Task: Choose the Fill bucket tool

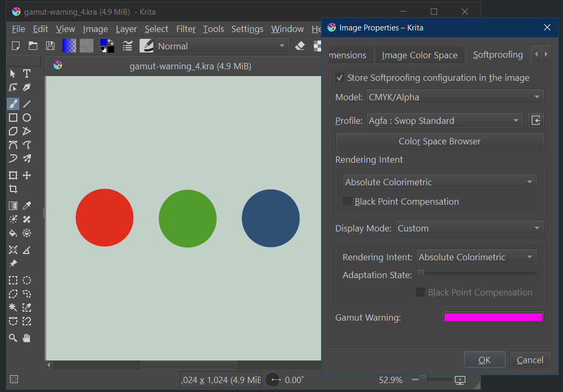Action: (x=13, y=233)
